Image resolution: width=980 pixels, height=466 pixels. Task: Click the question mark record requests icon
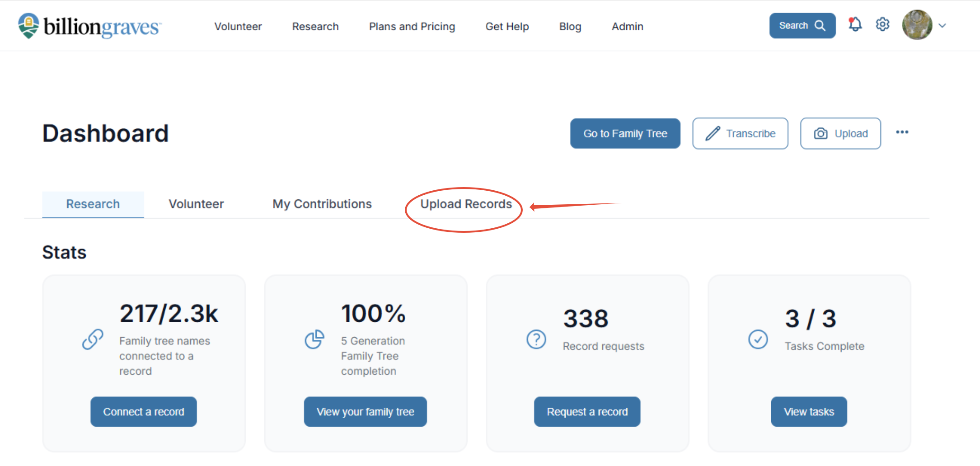tap(536, 339)
